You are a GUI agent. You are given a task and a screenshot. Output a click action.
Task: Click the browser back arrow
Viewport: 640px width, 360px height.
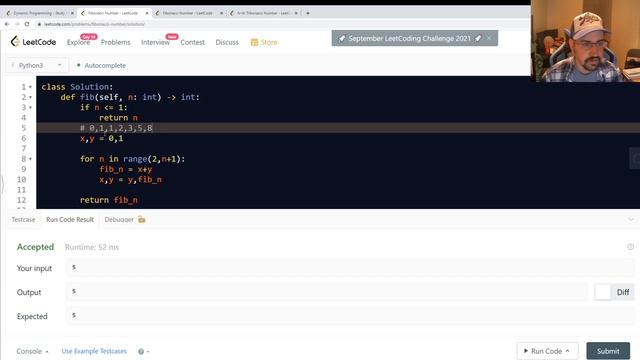point(7,24)
